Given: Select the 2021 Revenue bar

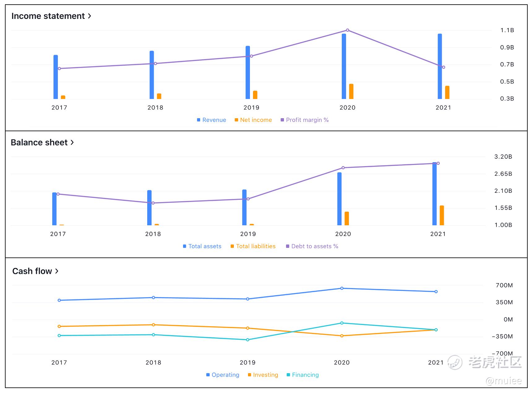Looking at the screenshot, I should (440, 66).
